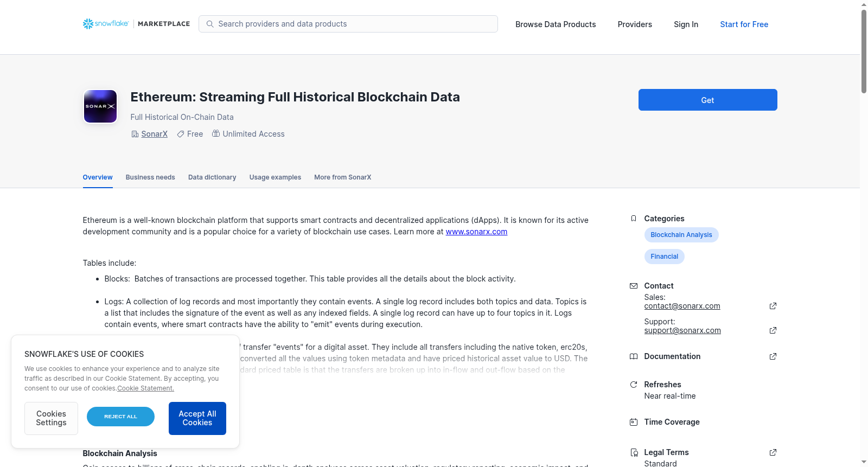Click the Legal Terms document icon
This screenshot has width=868, height=467.
634,452
